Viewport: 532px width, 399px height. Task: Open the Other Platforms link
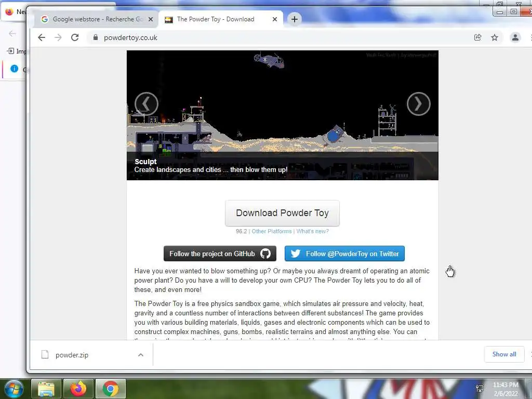pos(271,231)
